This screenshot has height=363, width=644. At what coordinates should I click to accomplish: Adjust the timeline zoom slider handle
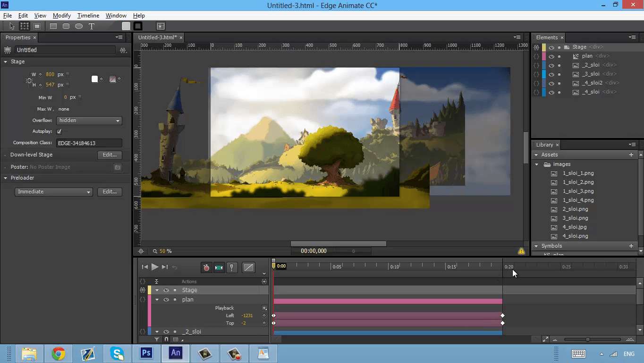[x=588, y=339]
